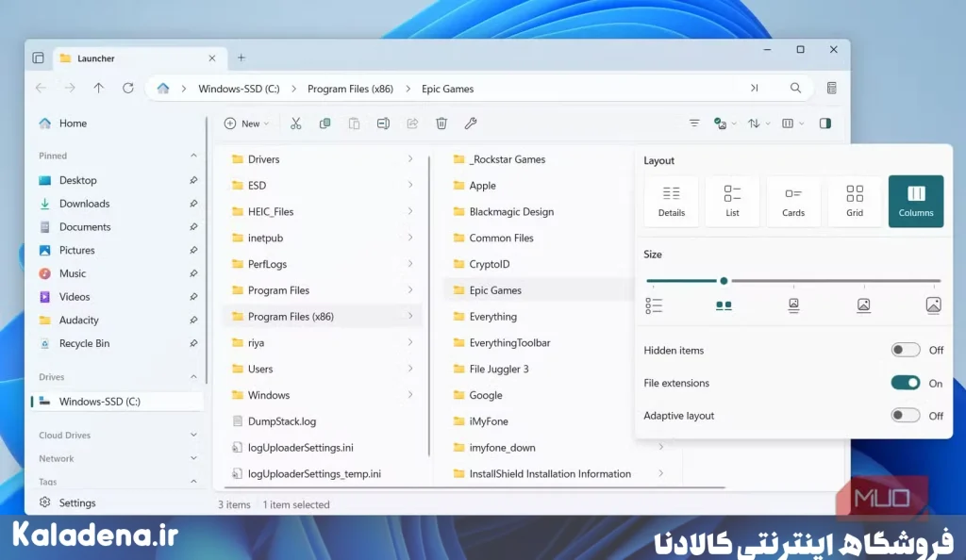Image resolution: width=966 pixels, height=560 pixels.
Task: Unpin Downloads using its pin icon
Action: (x=193, y=204)
